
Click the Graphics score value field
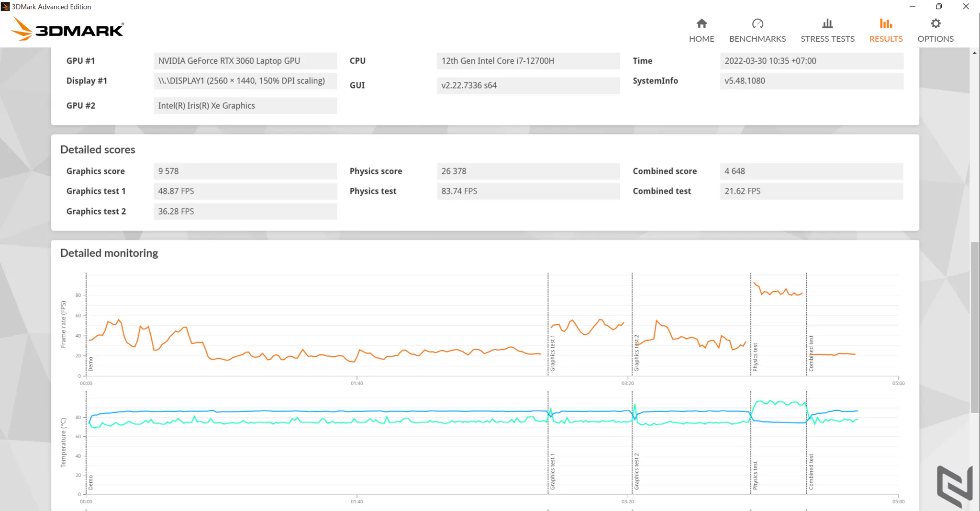click(245, 171)
